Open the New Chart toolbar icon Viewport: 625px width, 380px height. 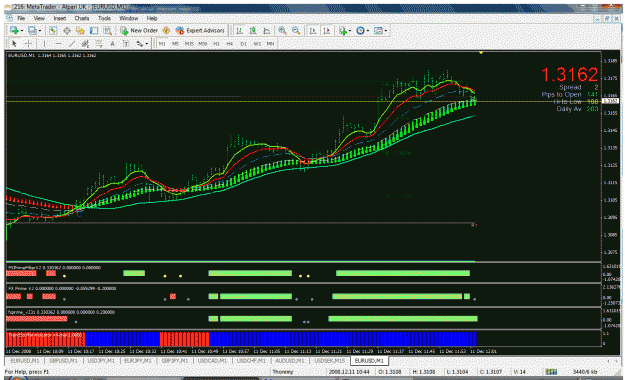[14, 30]
